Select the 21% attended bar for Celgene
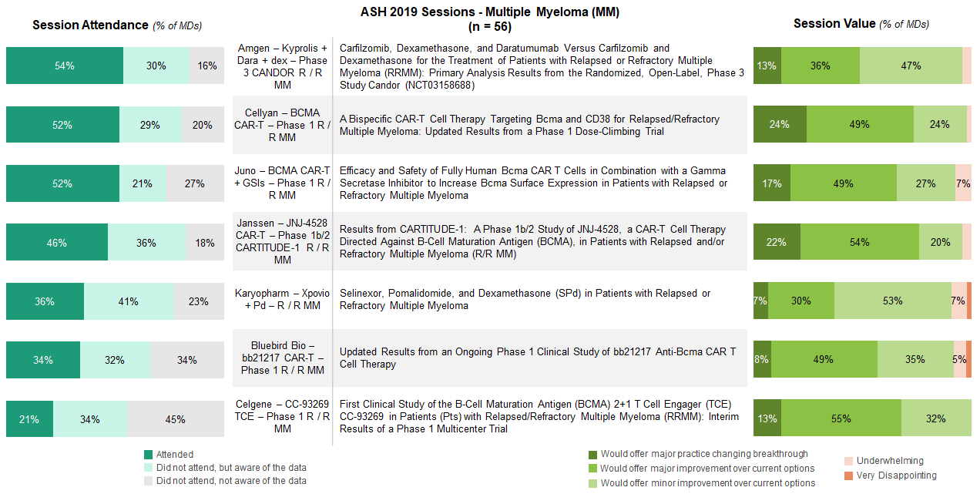 [x=29, y=418]
